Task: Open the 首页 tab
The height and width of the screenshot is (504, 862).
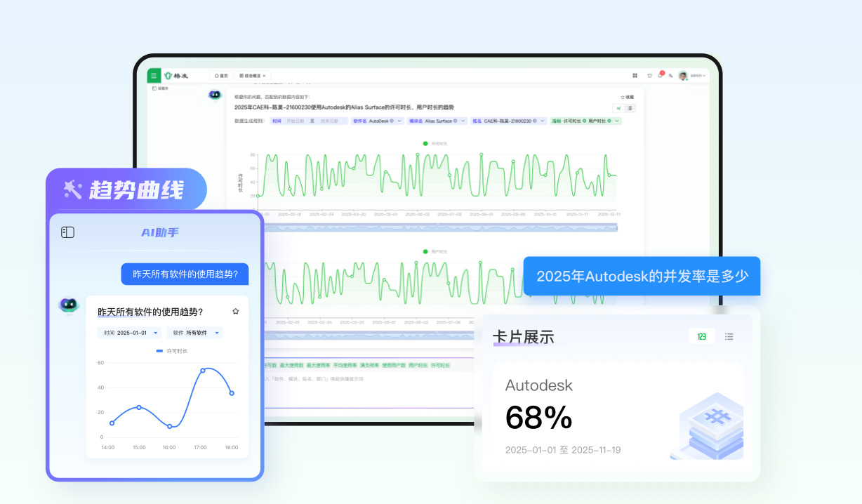Action: [221, 75]
